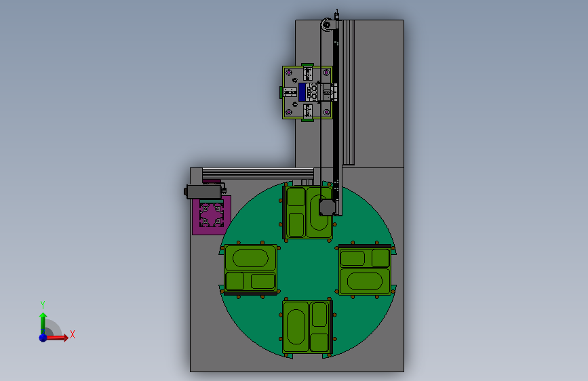
Task: Select the blue block inside the fixture
Action: tap(302, 92)
